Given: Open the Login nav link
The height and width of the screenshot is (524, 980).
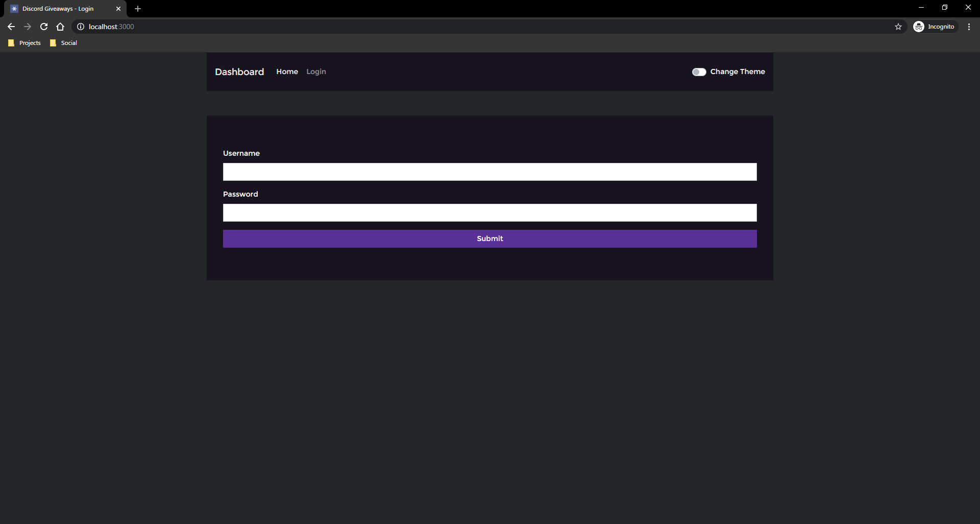Looking at the screenshot, I should pos(316,72).
